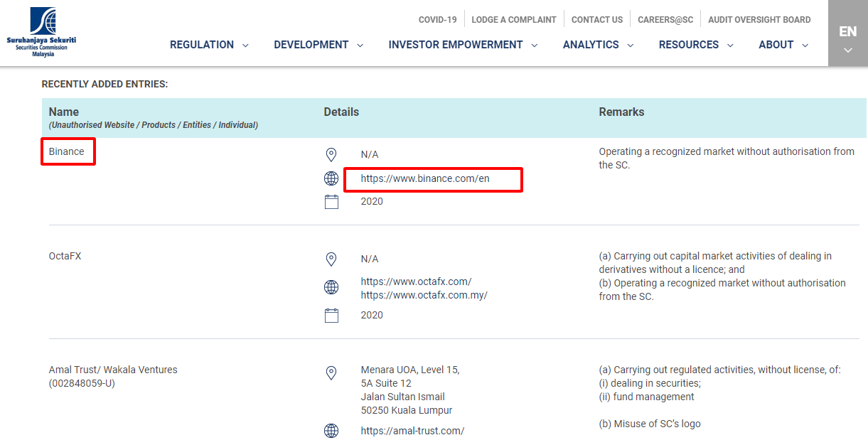Expand the About menu chevron

point(805,45)
